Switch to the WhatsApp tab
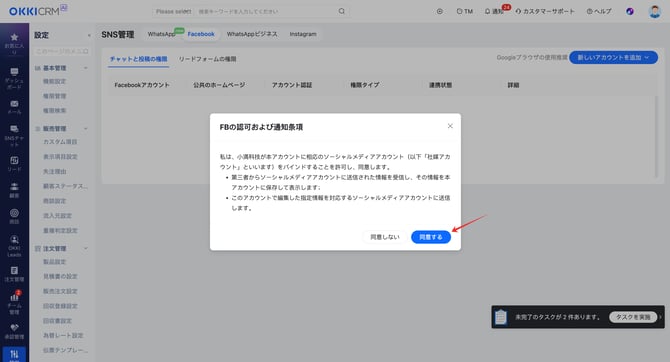Viewport: 670px width, 362px height. pyautogui.click(x=162, y=34)
